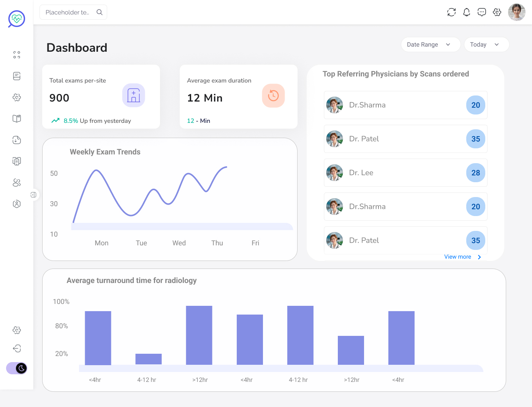Open the users group icon in sidebar
This screenshot has height=407, width=532.
pos(17,183)
